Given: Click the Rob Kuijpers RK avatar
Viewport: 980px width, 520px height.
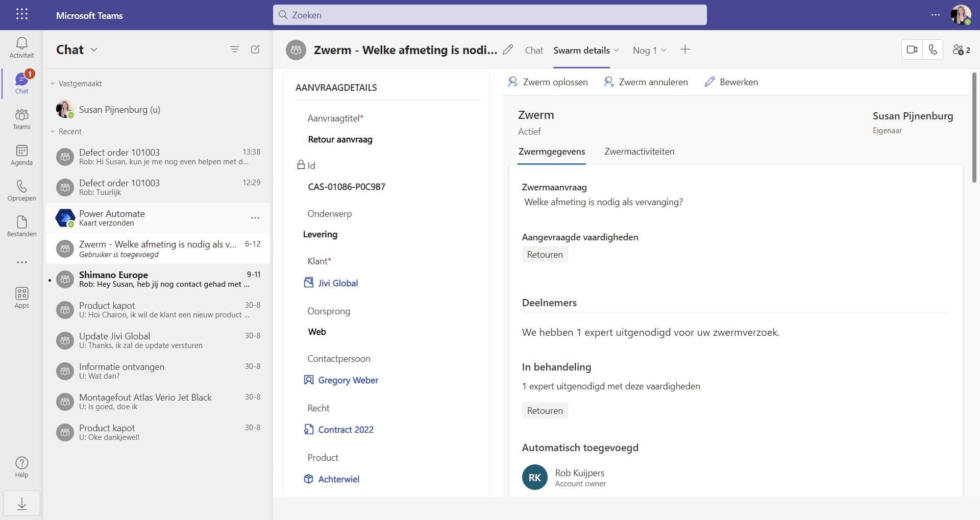Looking at the screenshot, I should [534, 478].
